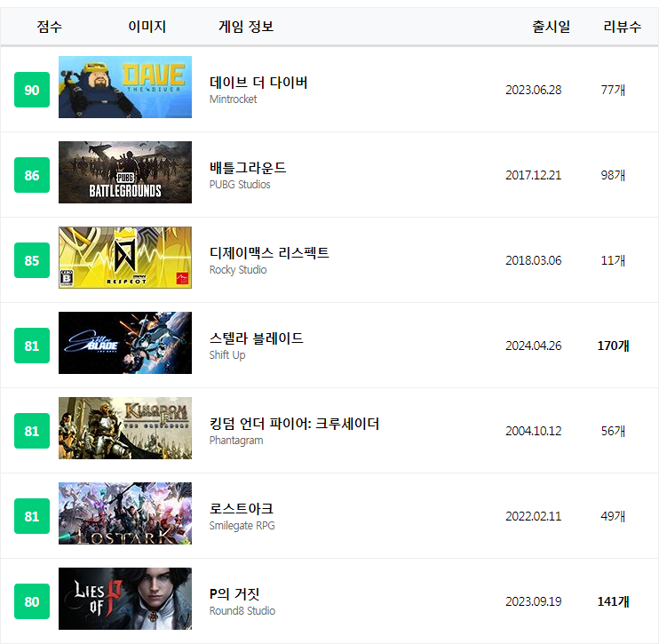Select the Lies of P thumbnail

tap(125, 599)
